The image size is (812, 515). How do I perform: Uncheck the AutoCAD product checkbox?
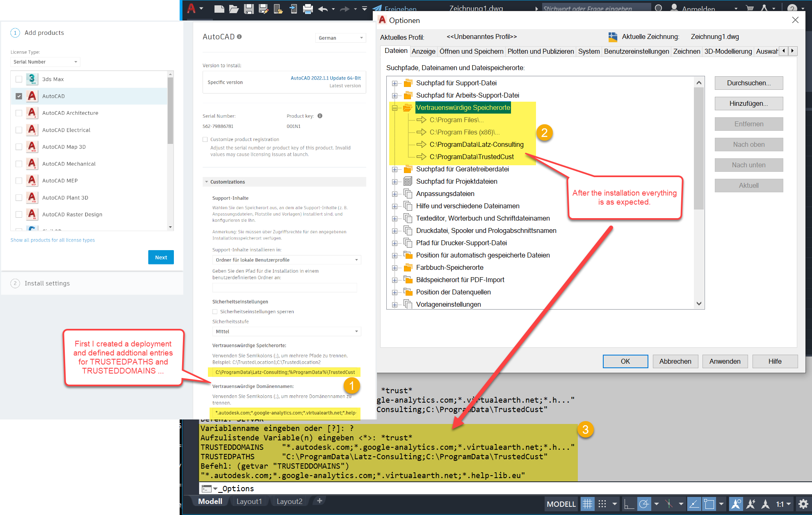click(19, 96)
